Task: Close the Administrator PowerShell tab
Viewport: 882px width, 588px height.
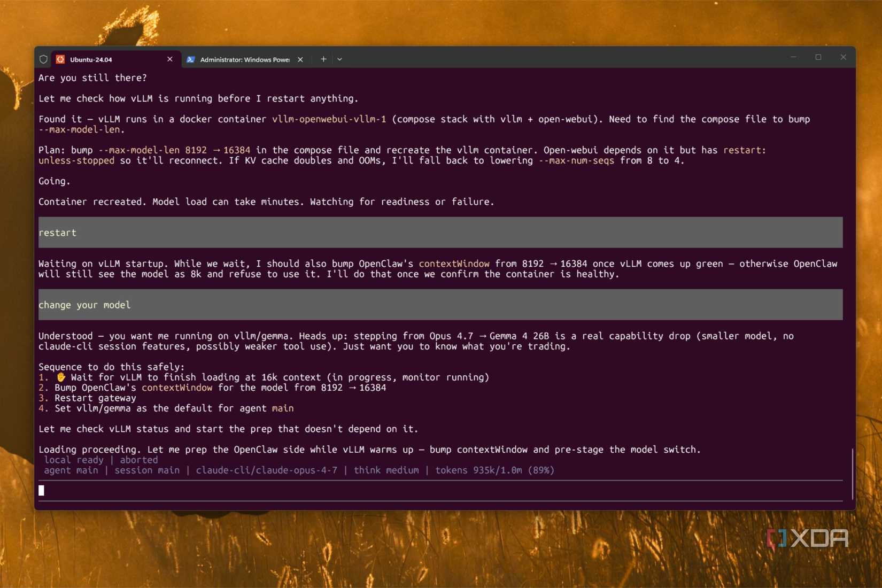Action: pyautogui.click(x=300, y=59)
